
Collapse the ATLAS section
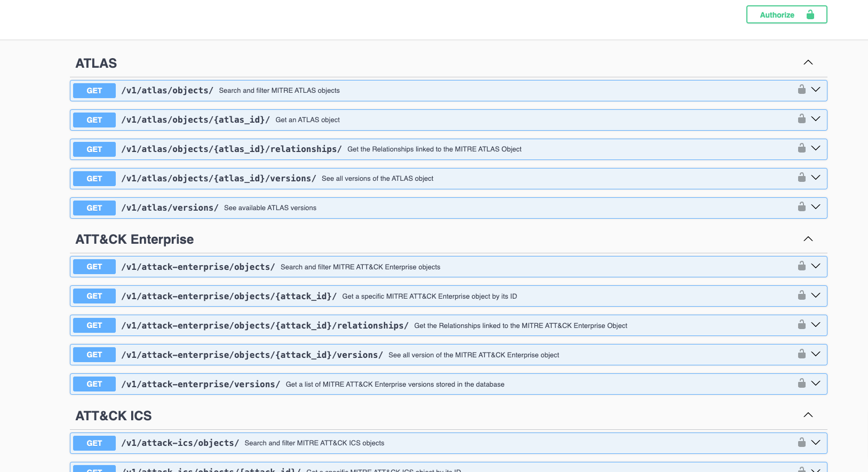pos(808,62)
